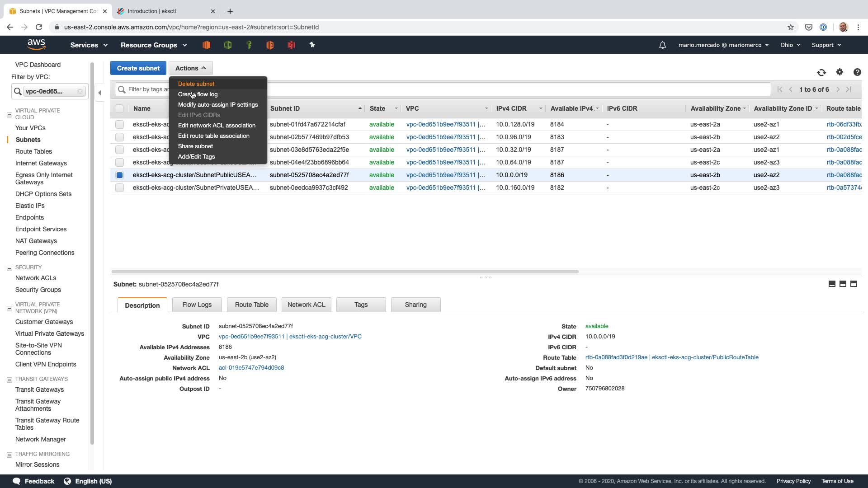The width and height of the screenshot is (868, 488).
Task: Open the AWS notifications bell
Action: pos(662,45)
